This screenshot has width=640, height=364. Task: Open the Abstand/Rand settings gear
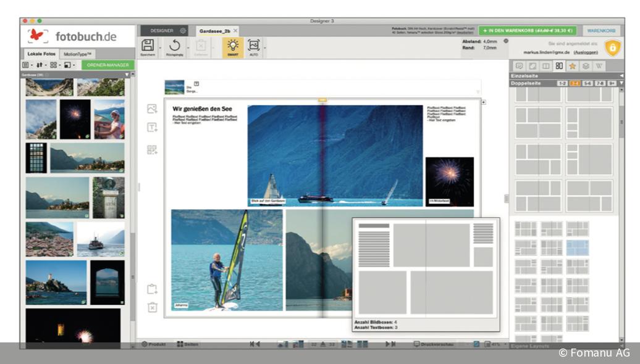506,41
